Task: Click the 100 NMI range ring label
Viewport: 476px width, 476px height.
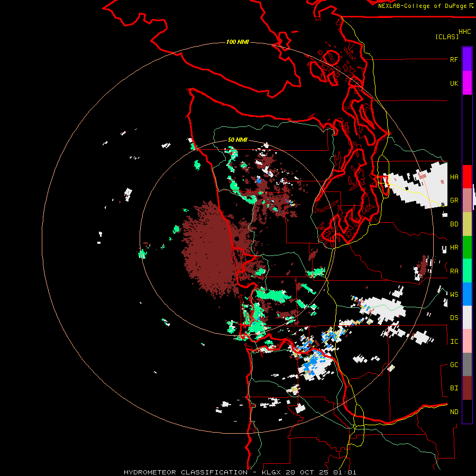Action: (237, 42)
